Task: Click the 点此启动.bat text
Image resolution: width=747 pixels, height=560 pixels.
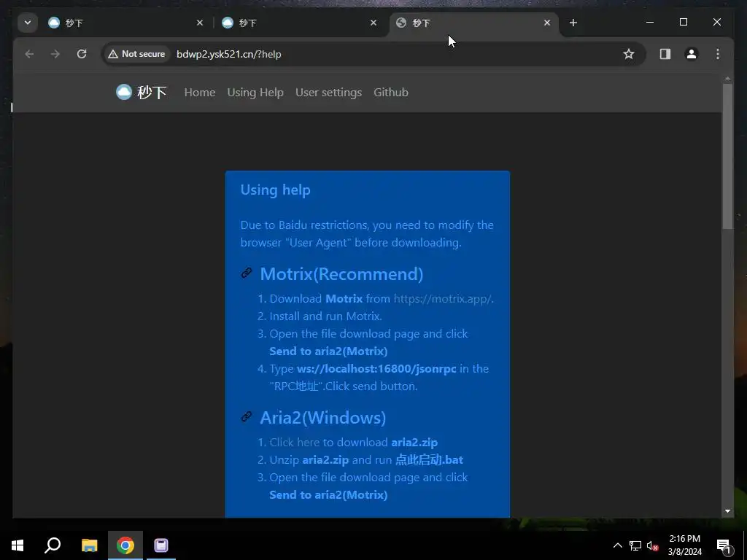Action: [x=429, y=460]
